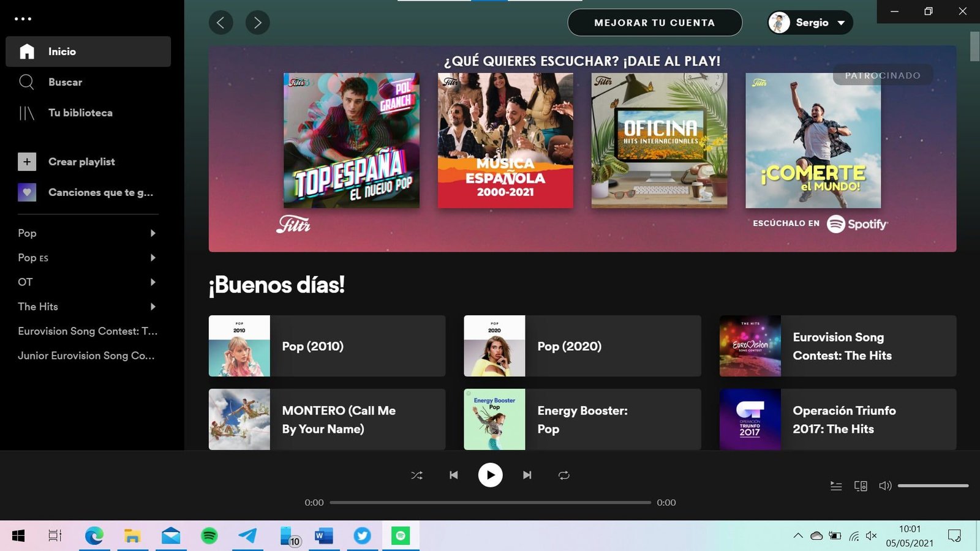Open Sergio account dropdown
This screenshot has width=980, height=551.
[810, 23]
